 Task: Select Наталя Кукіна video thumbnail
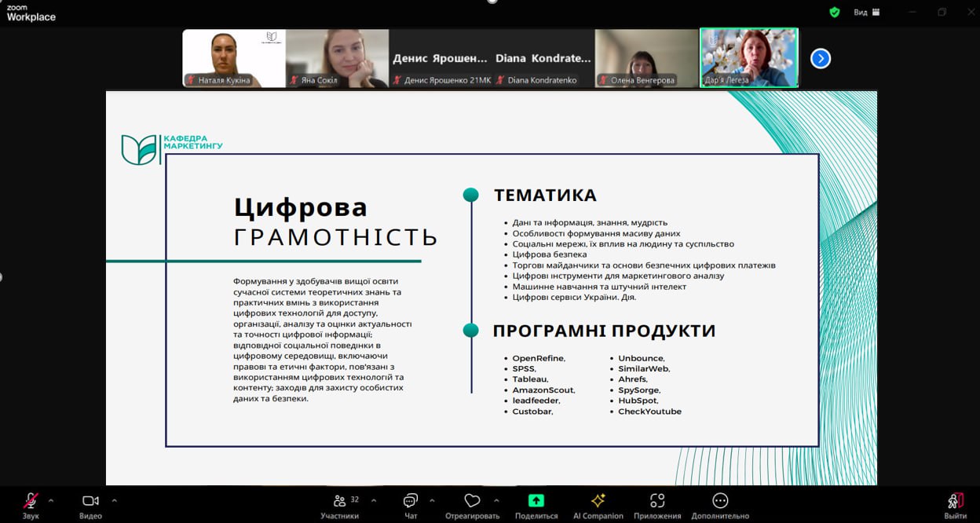pyautogui.click(x=234, y=58)
